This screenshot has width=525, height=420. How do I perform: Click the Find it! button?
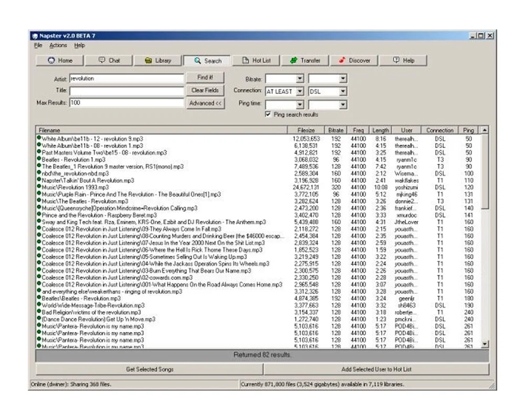click(x=204, y=77)
